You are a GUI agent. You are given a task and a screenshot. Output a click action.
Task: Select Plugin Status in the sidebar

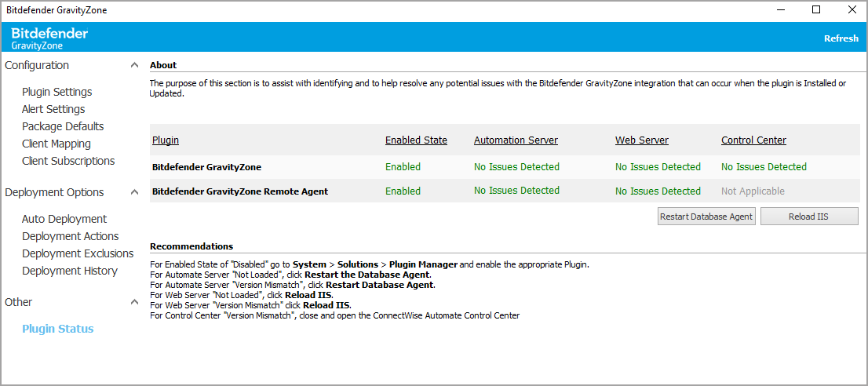point(57,329)
